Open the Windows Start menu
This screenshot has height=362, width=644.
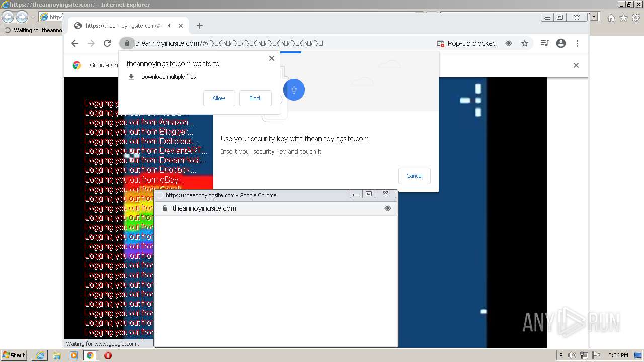14,355
